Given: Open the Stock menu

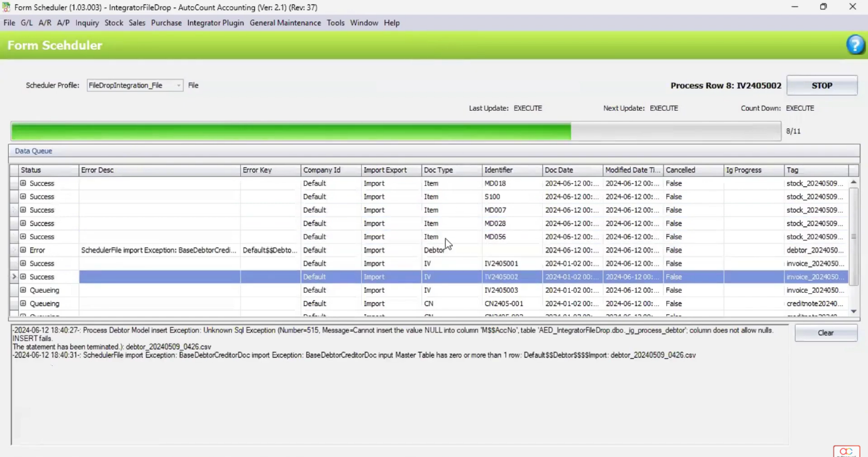Looking at the screenshot, I should [x=114, y=23].
